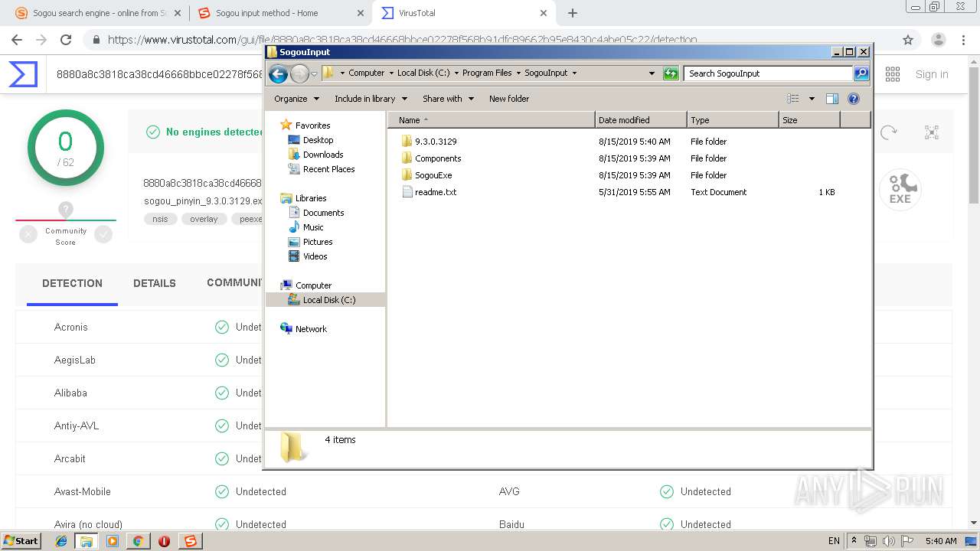Sort by Size column
The height and width of the screenshot is (551, 980).
(x=809, y=120)
